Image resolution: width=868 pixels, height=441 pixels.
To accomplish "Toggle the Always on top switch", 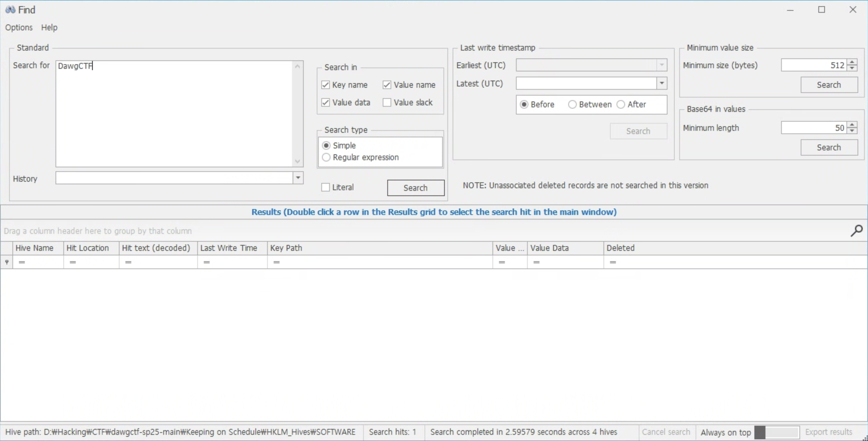I will click(x=776, y=432).
